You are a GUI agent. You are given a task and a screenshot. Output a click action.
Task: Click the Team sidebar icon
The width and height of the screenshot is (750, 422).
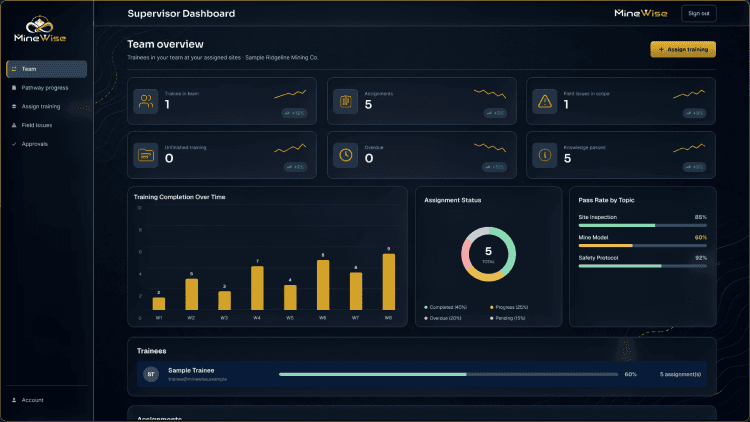pyautogui.click(x=14, y=69)
